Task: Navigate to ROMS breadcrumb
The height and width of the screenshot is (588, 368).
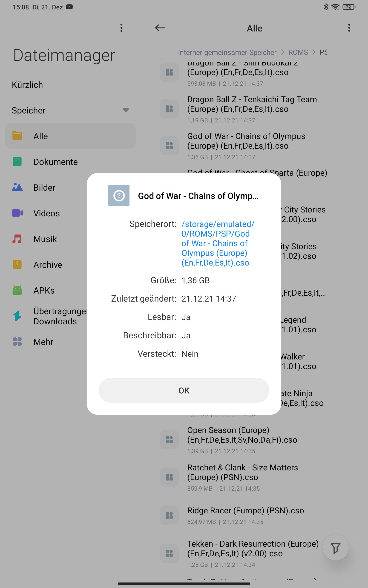Action: click(x=298, y=52)
